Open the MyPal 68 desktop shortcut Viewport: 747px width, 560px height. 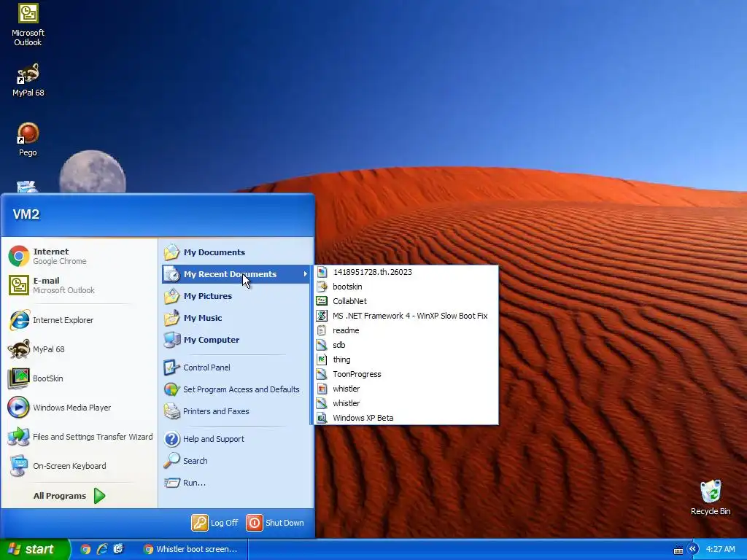point(28,80)
